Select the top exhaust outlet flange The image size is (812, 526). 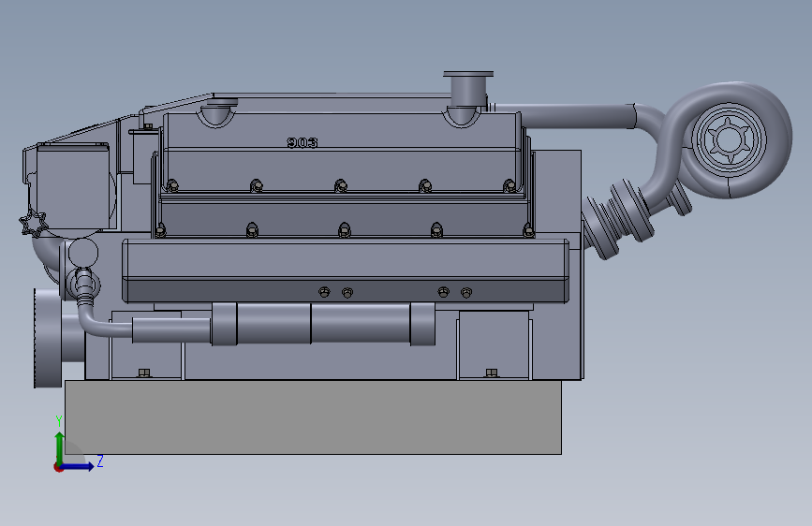pos(468,74)
